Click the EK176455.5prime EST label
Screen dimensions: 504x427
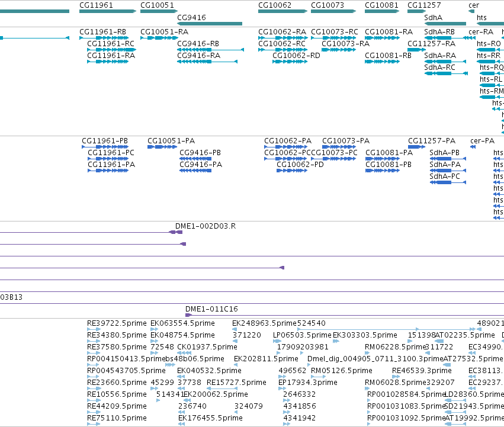210,418
